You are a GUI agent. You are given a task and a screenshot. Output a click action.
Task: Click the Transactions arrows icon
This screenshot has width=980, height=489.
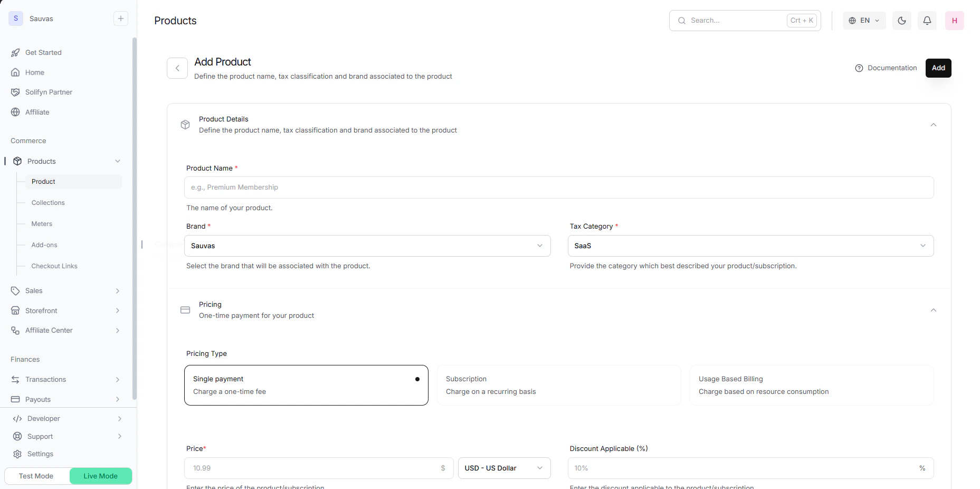15,380
